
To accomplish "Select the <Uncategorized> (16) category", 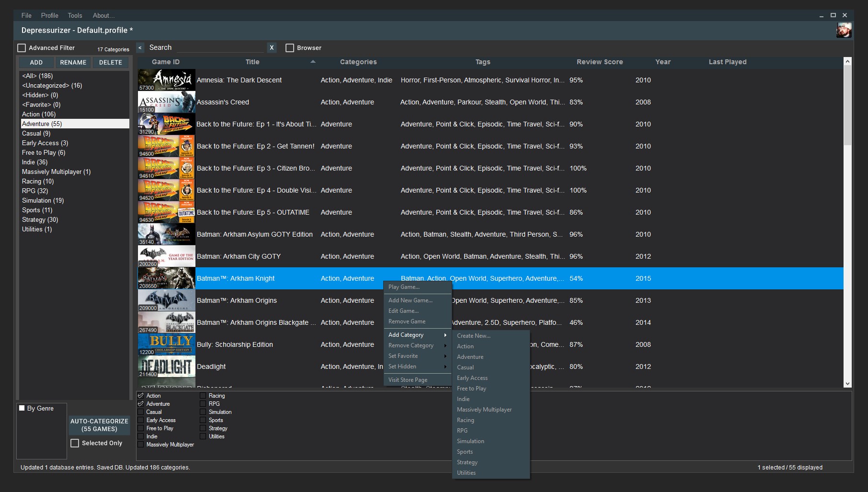I will click(75, 85).
